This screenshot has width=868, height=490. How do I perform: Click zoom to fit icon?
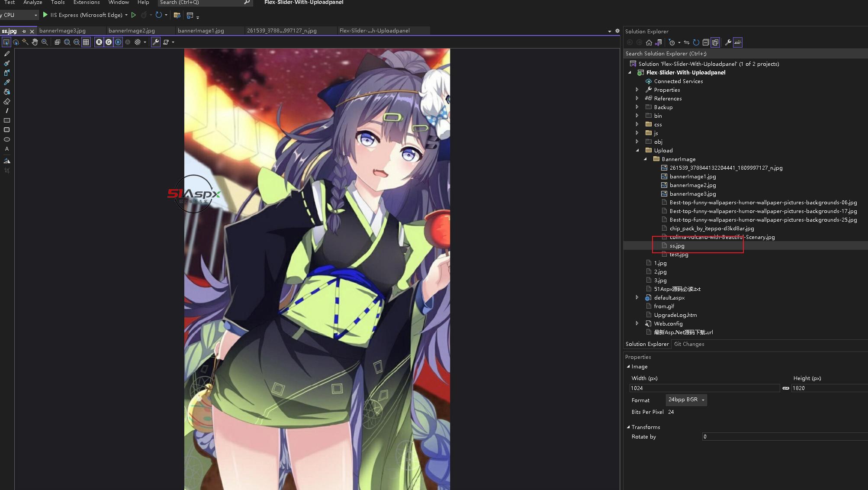pos(67,42)
